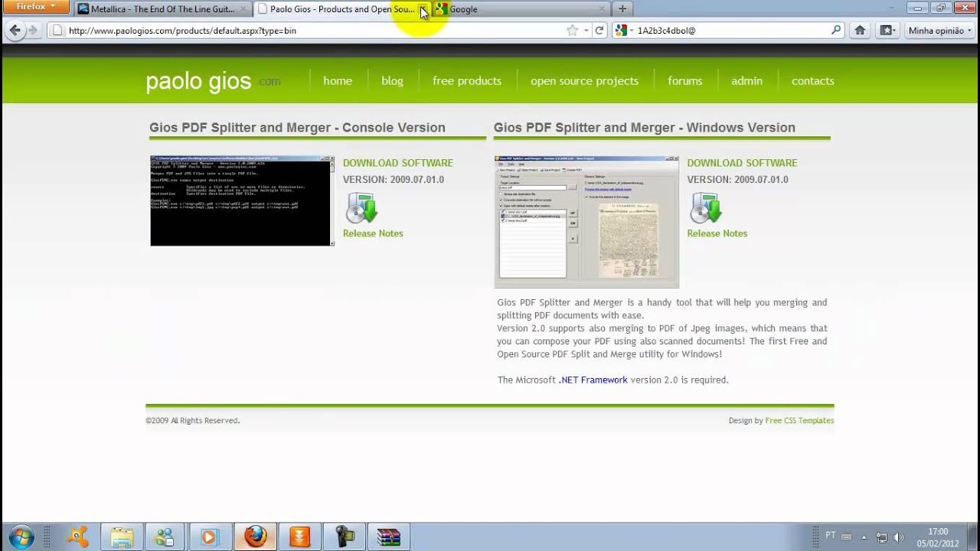
Task: Click 'Gios PDF Splitter and Merger - Console Version' heading
Action: click(x=297, y=128)
